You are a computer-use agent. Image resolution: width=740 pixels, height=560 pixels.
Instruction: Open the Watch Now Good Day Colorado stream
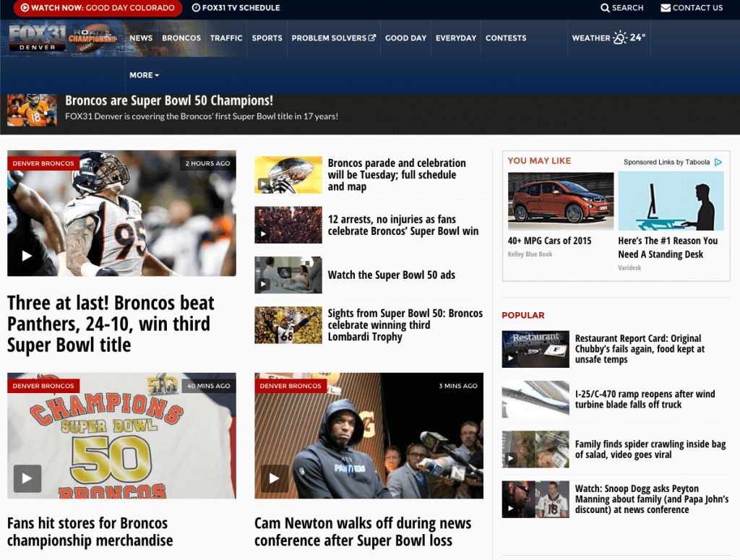coord(97,8)
